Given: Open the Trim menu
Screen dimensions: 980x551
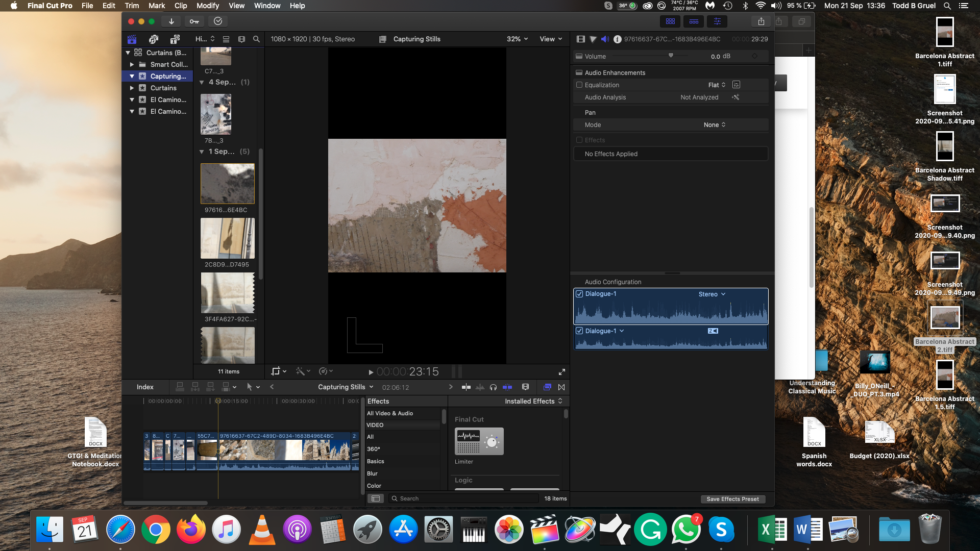Looking at the screenshot, I should [x=132, y=6].
